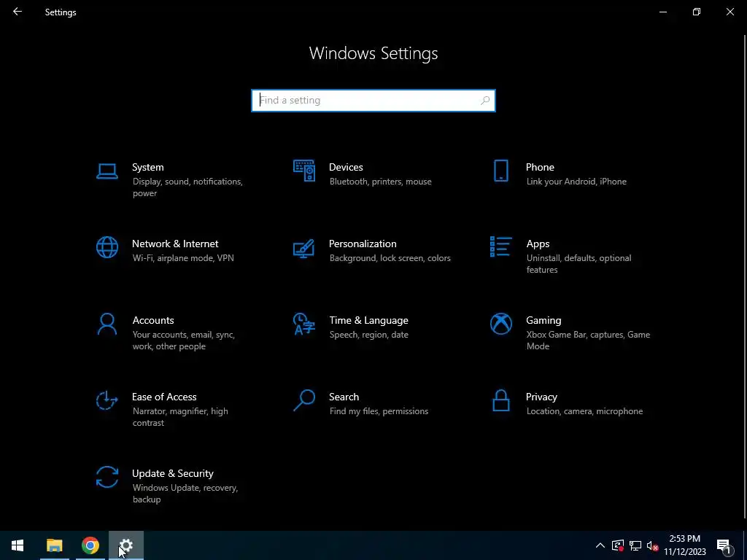This screenshot has width=747, height=560.
Task: Launch Google Chrome from the taskbar
Action: coord(90,545)
